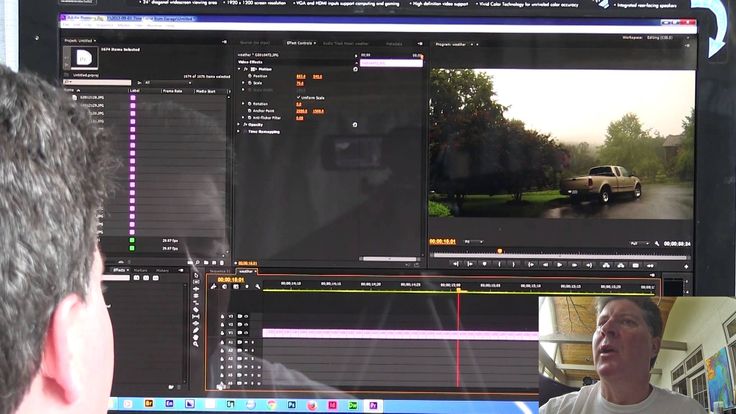Viewport: 736px width, 414px height.
Task: Switch to the Audio Track Mixer tab
Action: click(346, 43)
